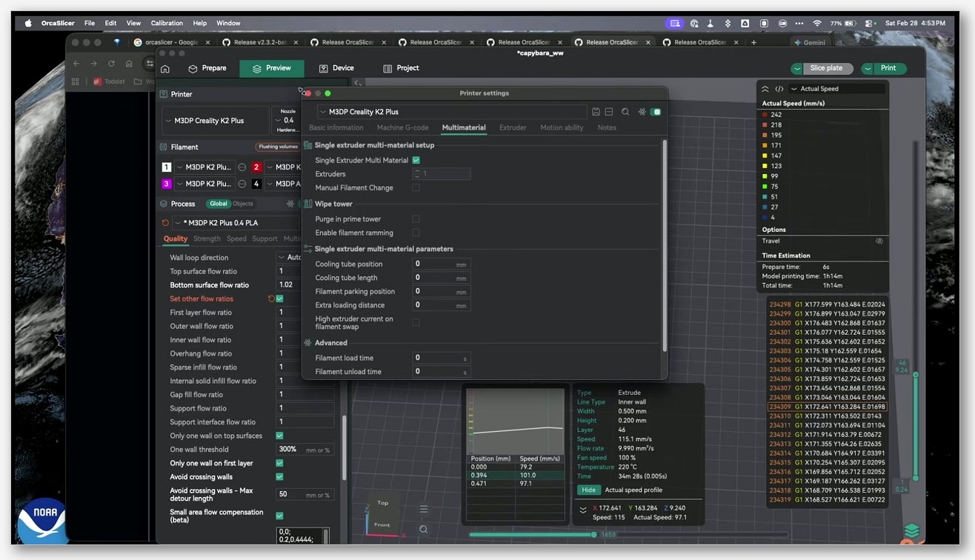
Task: Switch to Prepare tab
Action: tap(207, 68)
